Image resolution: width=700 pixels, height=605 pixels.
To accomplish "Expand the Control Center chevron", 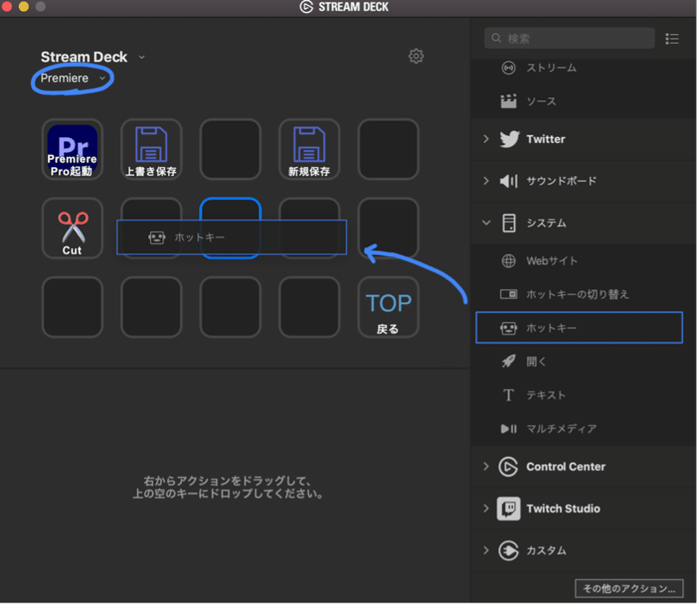I will pos(486,467).
